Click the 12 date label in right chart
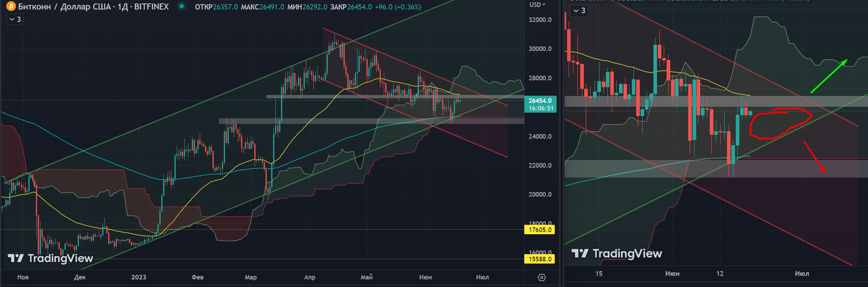Screen dimensions: 868x287 (720, 274)
